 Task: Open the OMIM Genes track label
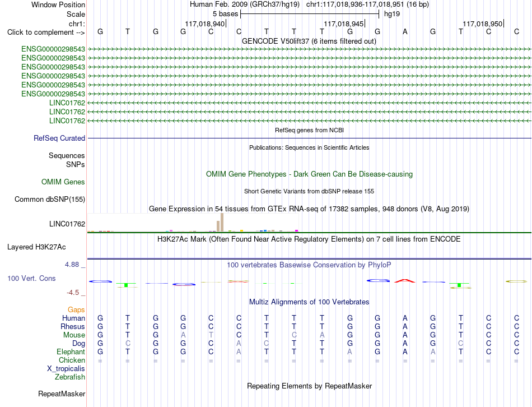63,182
